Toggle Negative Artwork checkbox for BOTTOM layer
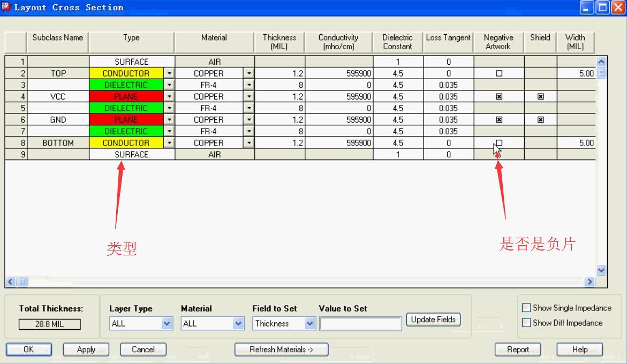Image resolution: width=627 pixels, height=364 pixels. [499, 143]
